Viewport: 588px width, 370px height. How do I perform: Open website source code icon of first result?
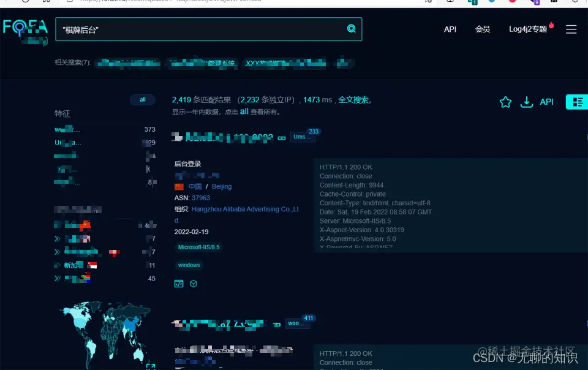(x=179, y=284)
